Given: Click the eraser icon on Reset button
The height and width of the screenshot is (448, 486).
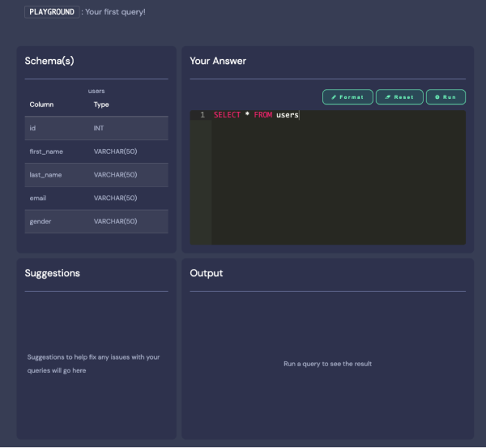Looking at the screenshot, I should [x=387, y=97].
